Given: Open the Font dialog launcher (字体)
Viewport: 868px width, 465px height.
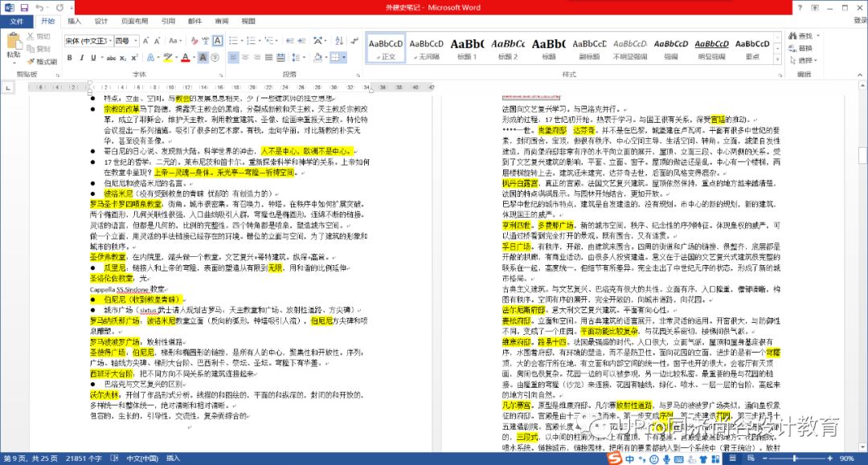Looking at the screenshot, I should click(221, 75).
